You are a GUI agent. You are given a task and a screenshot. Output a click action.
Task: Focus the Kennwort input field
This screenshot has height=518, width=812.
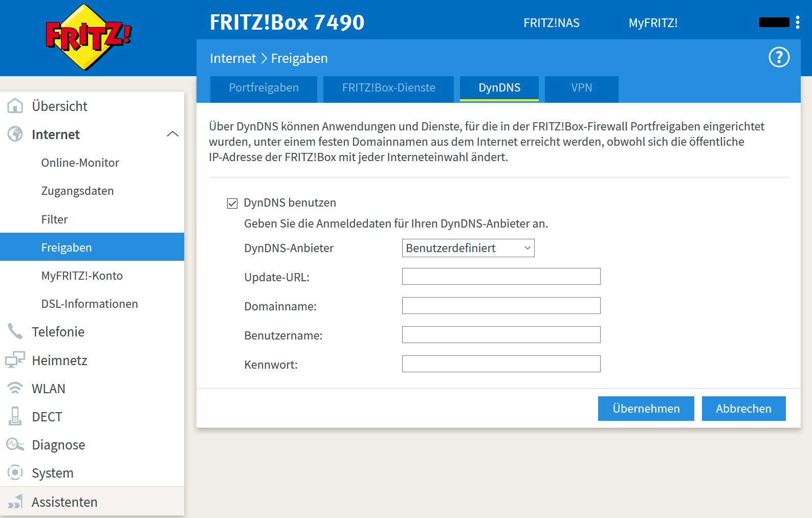coord(501,364)
